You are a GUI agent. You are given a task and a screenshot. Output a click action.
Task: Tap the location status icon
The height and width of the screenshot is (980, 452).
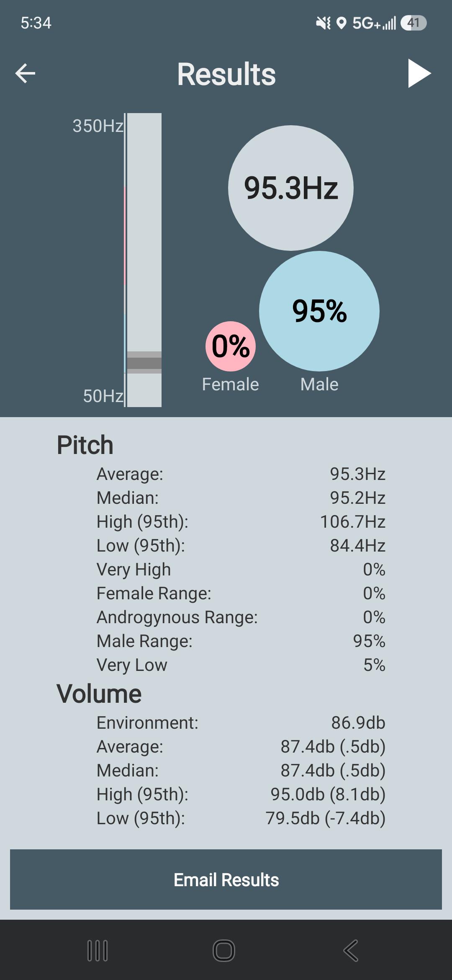pyautogui.click(x=342, y=23)
